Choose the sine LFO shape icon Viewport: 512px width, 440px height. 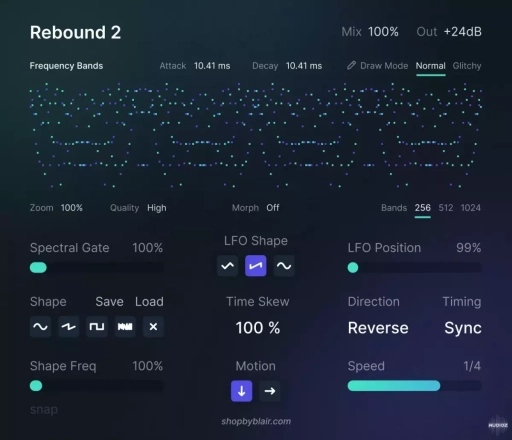coord(284,266)
